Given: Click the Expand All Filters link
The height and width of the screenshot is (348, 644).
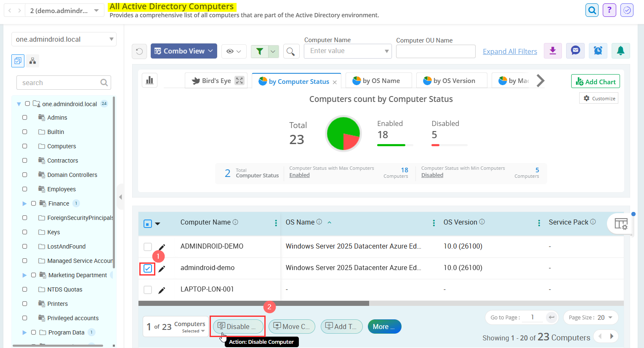Looking at the screenshot, I should tap(510, 51).
